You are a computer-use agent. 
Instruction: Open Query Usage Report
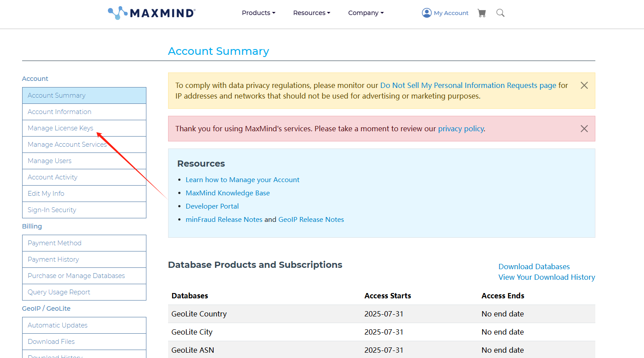84,292
